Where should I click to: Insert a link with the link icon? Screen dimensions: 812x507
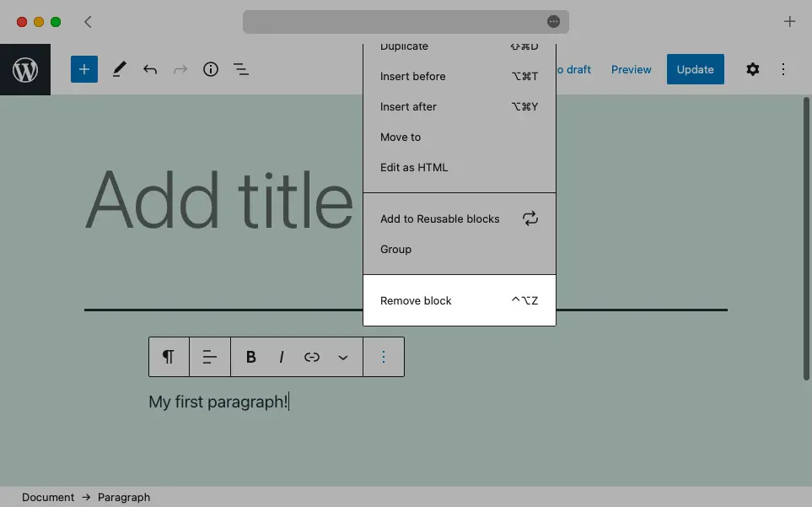pyautogui.click(x=312, y=357)
